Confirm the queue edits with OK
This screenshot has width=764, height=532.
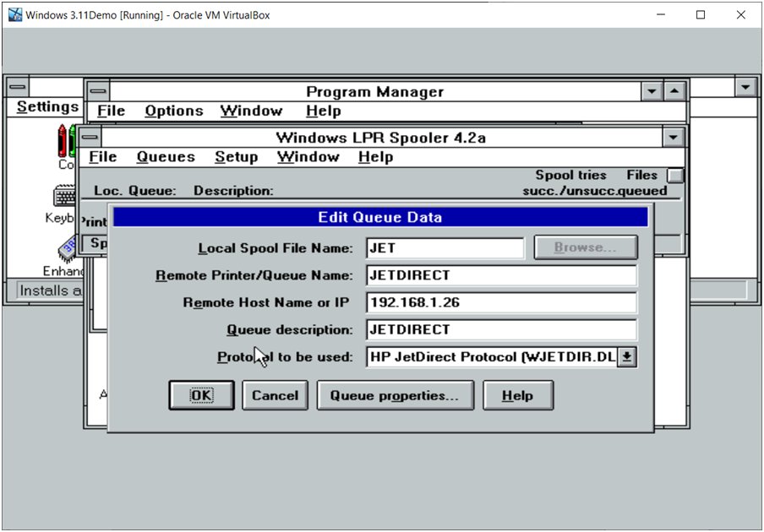pyautogui.click(x=201, y=395)
